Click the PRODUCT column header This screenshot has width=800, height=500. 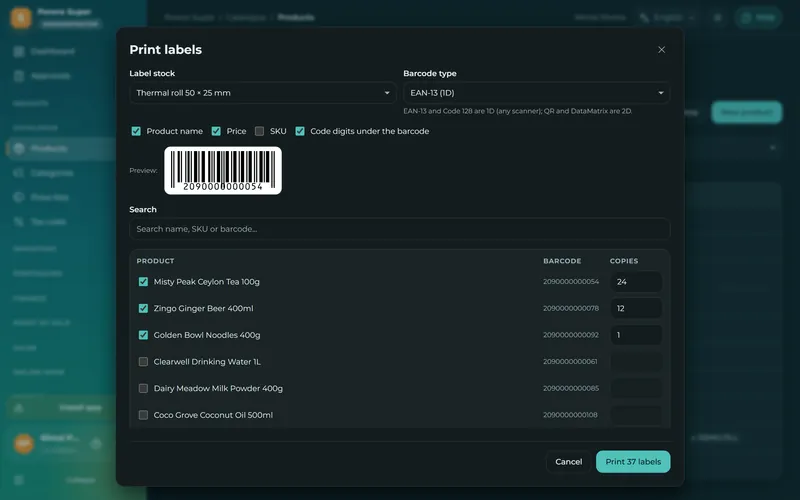click(x=155, y=261)
